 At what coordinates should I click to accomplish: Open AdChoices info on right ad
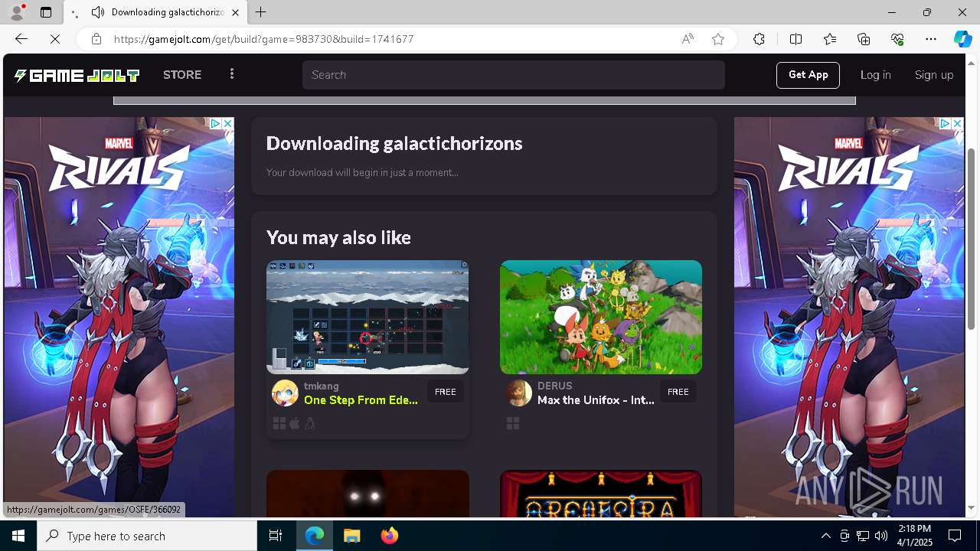946,123
